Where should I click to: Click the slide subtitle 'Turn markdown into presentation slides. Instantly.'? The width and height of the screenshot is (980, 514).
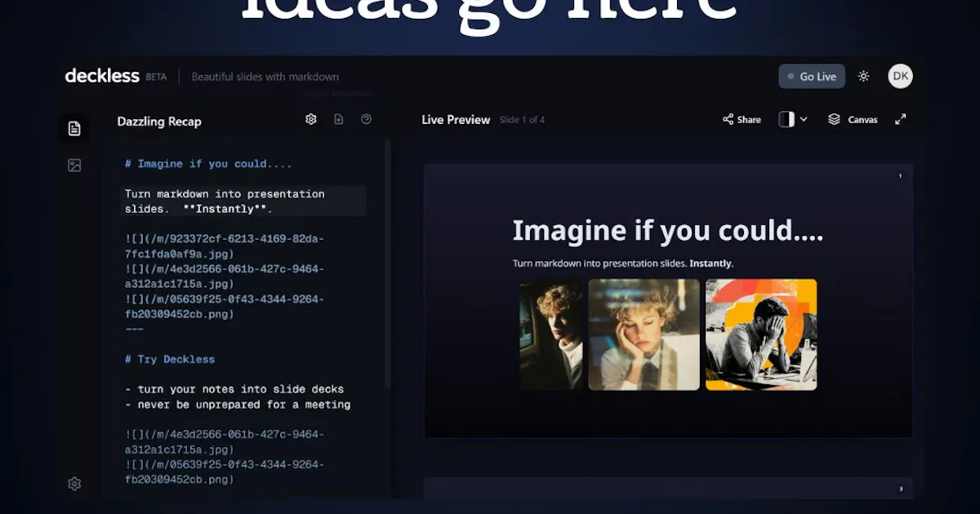coord(623,264)
